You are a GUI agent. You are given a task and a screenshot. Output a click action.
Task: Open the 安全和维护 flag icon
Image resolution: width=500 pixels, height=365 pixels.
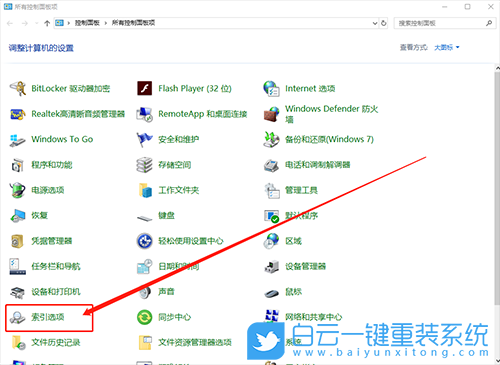point(145,140)
